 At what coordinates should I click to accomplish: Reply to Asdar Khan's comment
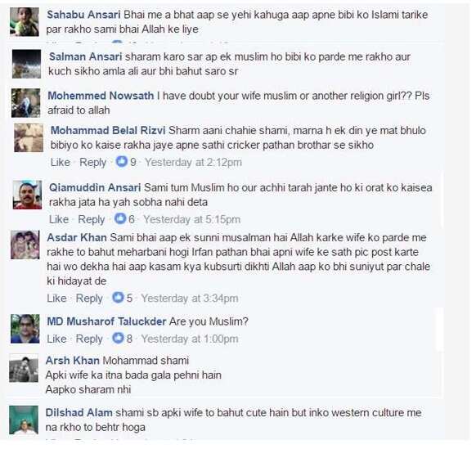(x=89, y=299)
